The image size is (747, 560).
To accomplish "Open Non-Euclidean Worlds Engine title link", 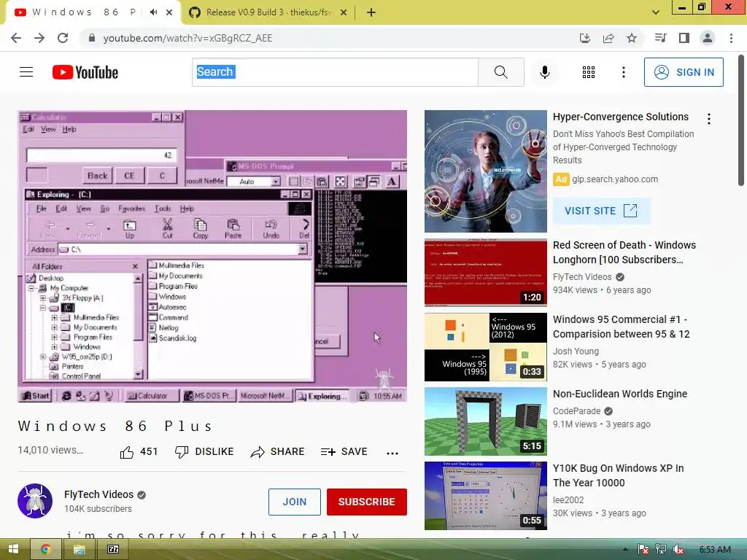I will coord(620,394).
